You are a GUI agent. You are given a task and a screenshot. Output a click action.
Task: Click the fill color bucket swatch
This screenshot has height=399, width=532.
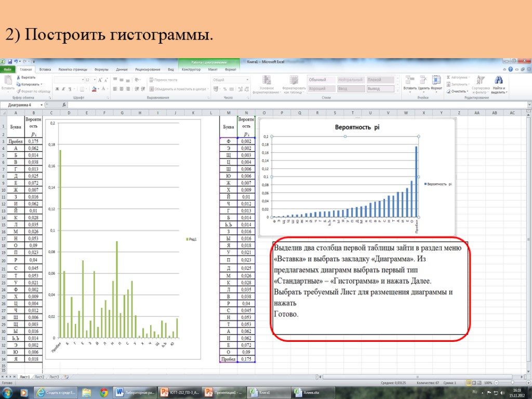coord(94,89)
